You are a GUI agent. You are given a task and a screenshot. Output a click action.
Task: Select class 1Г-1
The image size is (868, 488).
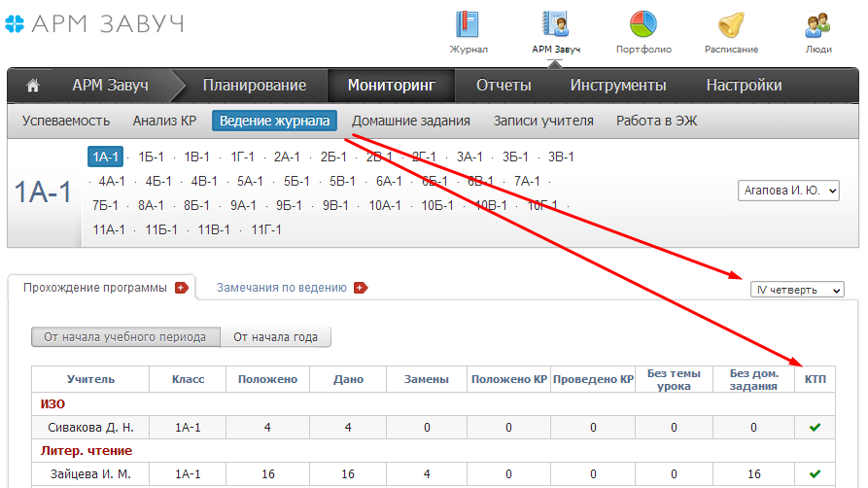pyautogui.click(x=242, y=157)
